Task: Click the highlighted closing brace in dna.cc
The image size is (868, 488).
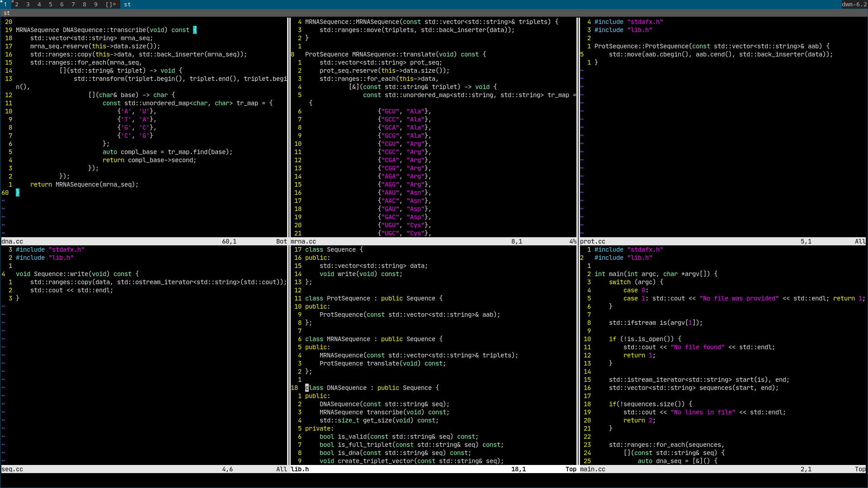Action: click(18, 192)
